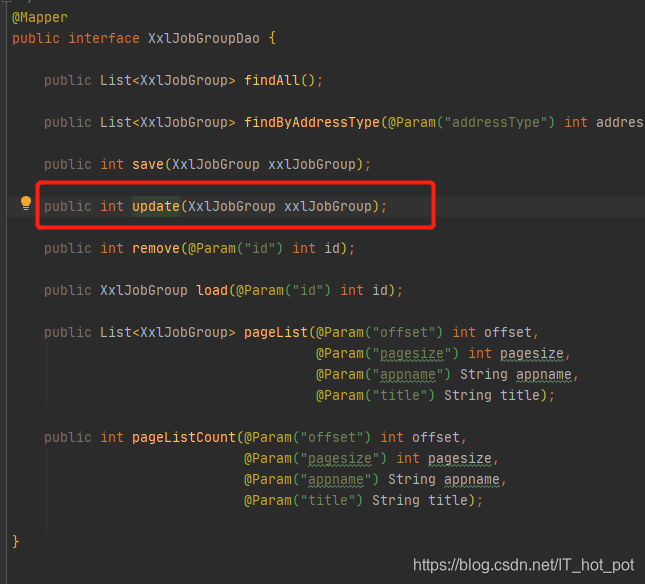Click the closing brace of the interface

16,541
